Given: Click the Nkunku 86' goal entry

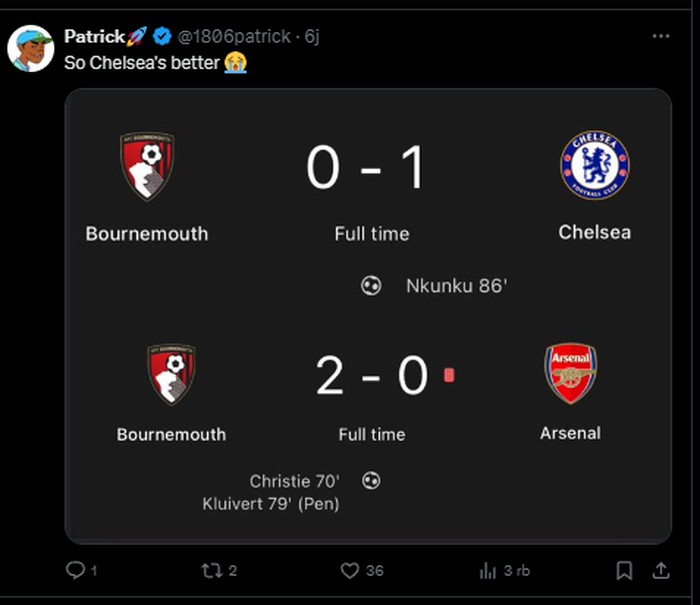Looking at the screenshot, I should [x=456, y=286].
